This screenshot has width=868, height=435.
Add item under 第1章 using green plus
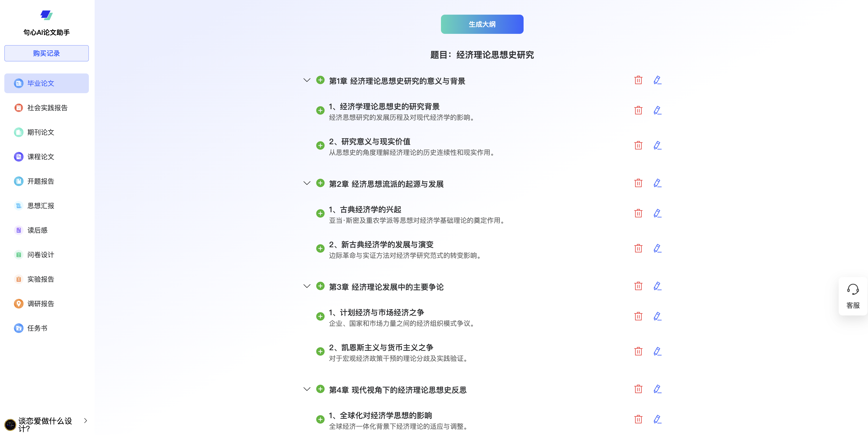point(320,80)
